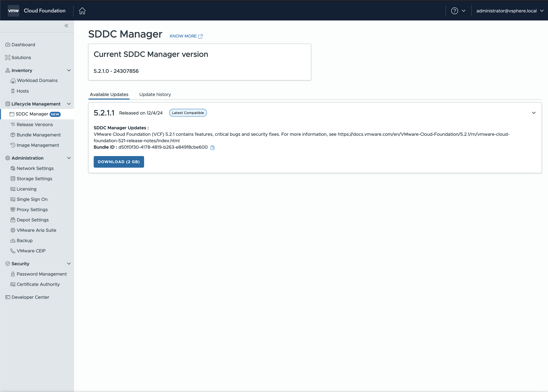Open Solutions in the sidebar
This screenshot has width=548, height=392.
(x=21, y=57)
